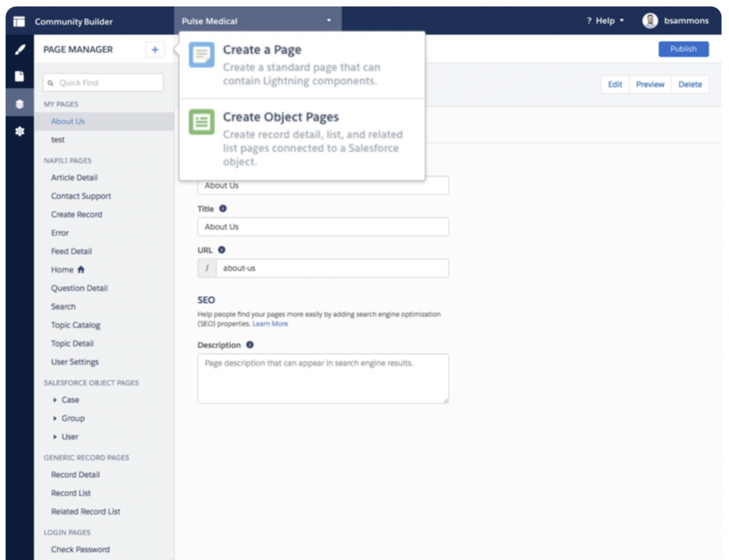Click the bsammons user avatar
729x560 pixels.
[649, 21]
